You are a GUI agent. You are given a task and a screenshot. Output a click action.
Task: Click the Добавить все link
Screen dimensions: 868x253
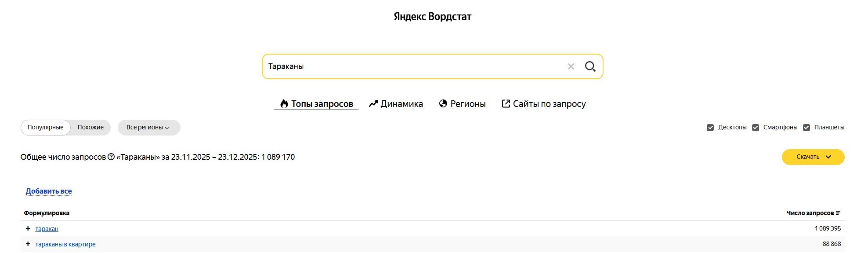point(49,191)
